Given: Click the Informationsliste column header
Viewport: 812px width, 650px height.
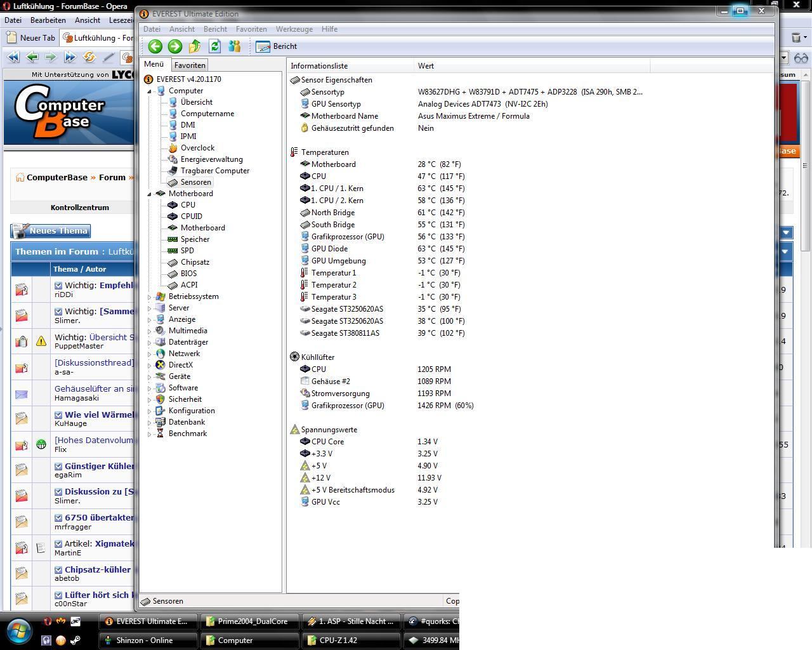Looking at the screenshot, I should coord(350,66).
